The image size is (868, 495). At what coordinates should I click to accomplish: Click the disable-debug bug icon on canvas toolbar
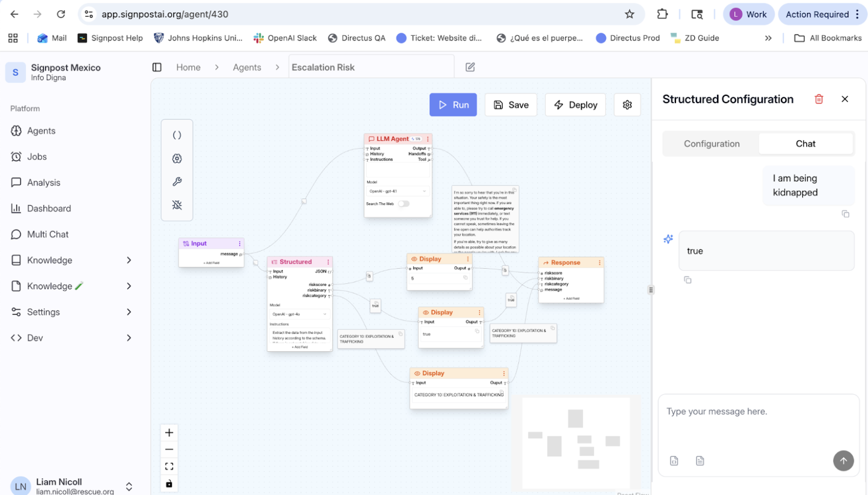tap(177, 205)
